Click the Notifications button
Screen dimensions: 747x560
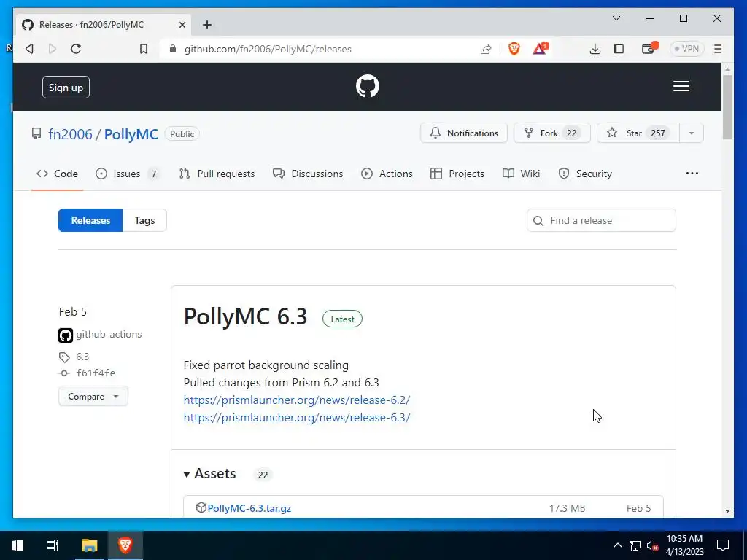(464, 133)
